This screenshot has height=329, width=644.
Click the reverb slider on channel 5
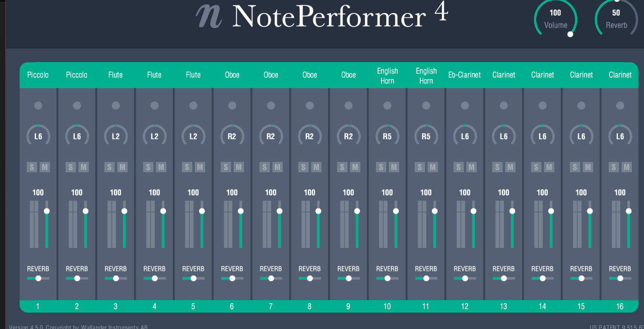coord(194,278)
